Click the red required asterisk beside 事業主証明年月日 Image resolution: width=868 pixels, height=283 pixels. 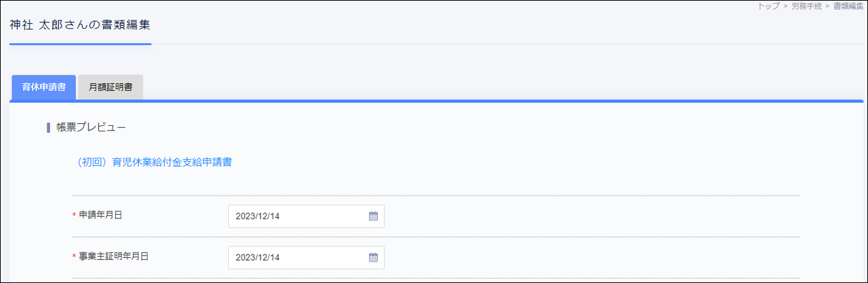74,257
